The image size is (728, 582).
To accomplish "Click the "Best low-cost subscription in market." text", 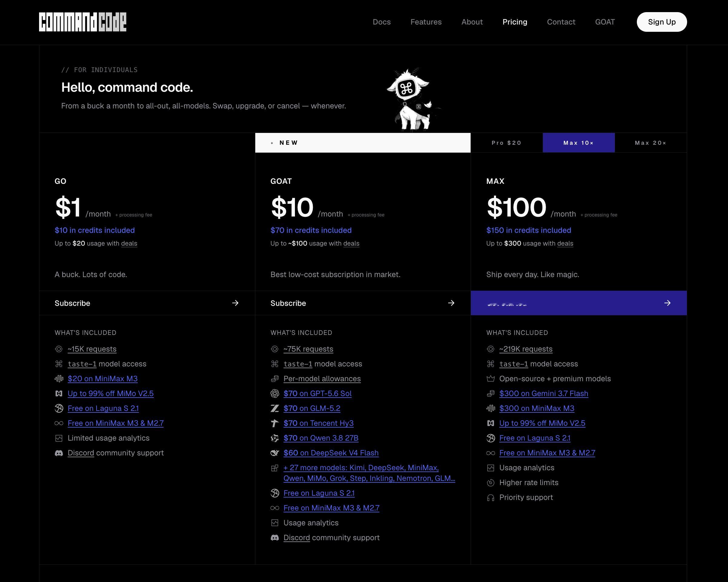I will point(335,274).
